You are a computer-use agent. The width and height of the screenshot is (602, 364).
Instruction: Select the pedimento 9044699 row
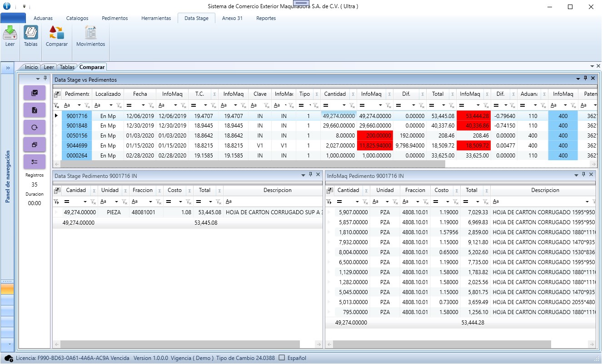coord(77,146)
